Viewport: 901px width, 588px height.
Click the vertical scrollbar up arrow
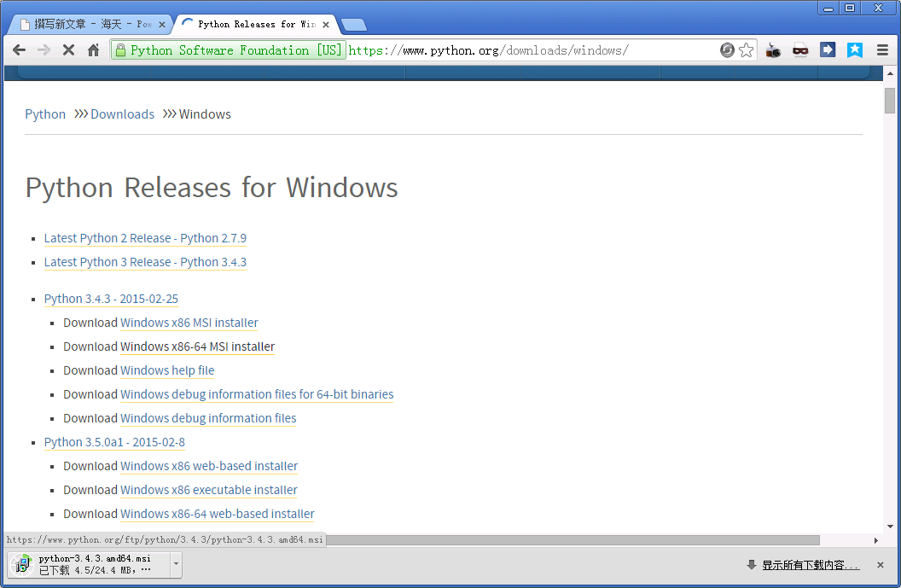(890, 73)
